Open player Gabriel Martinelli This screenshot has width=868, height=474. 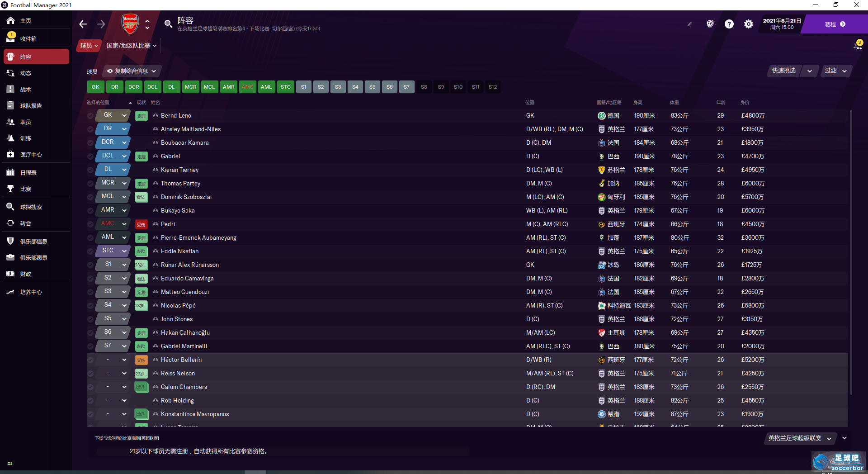184,346
